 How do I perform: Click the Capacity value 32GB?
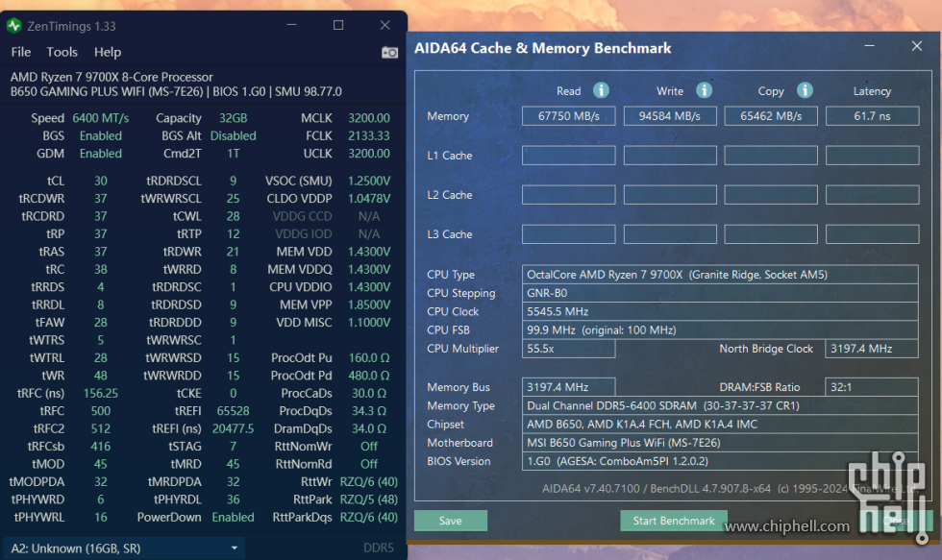tap(233, 118)
